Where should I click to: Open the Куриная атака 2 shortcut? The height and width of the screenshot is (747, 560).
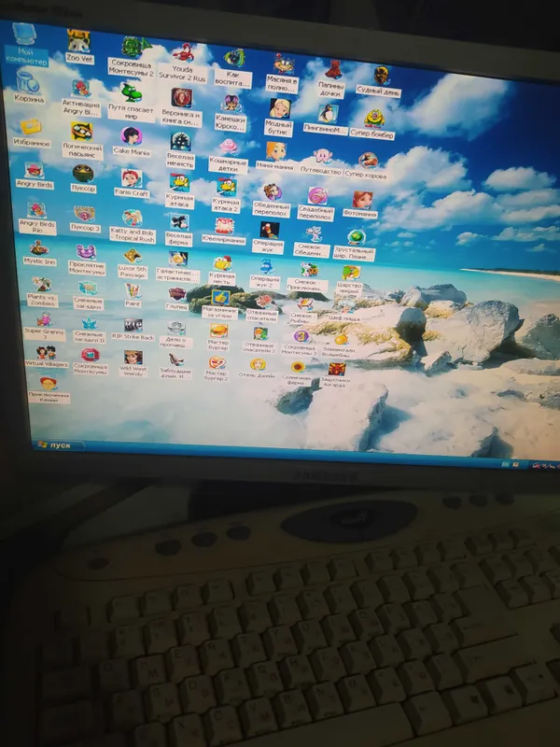[x=226, y=195]
